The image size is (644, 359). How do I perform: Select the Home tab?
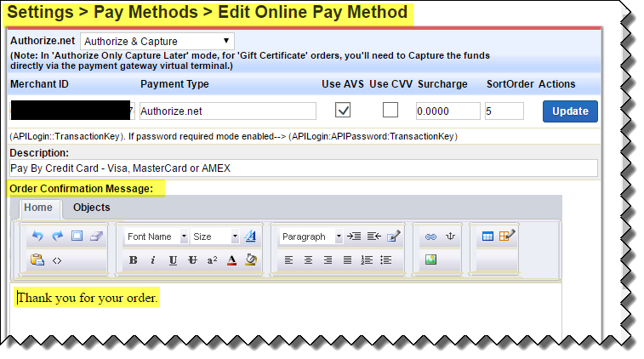pos(38,208)
